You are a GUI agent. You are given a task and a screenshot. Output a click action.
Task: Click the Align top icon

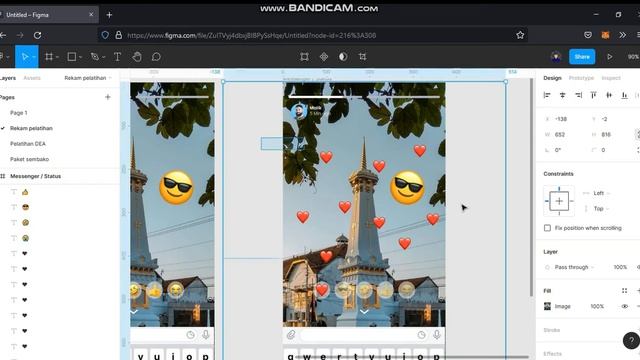click(593, 95)
